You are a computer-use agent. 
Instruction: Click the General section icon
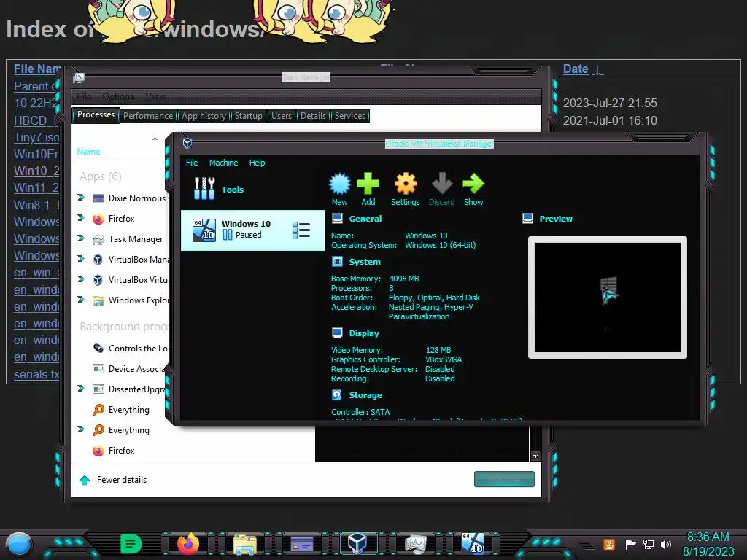coord(337,219)
